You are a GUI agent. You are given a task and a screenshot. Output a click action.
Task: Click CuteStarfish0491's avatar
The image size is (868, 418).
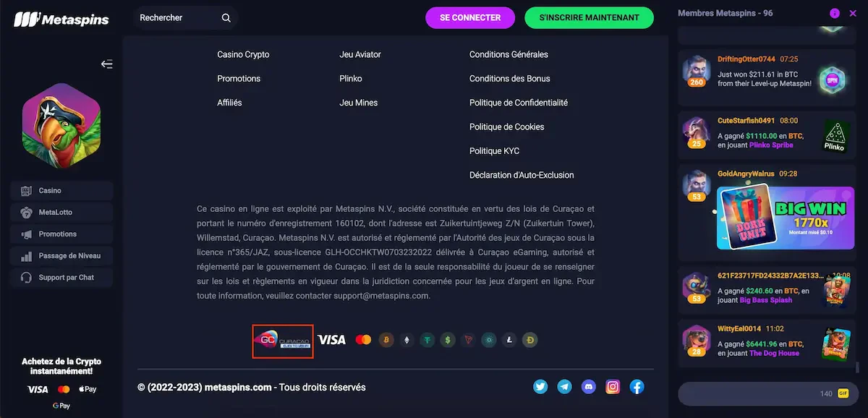click(x=697, y=132)
